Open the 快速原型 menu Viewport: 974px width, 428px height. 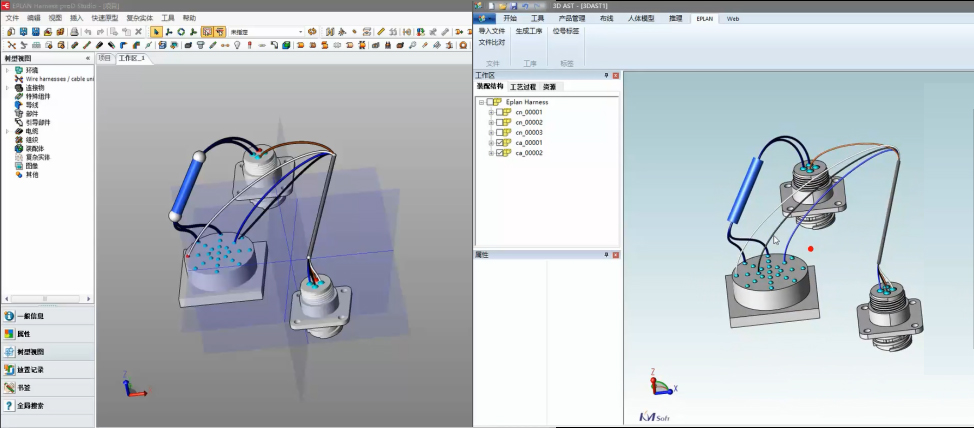104,18
